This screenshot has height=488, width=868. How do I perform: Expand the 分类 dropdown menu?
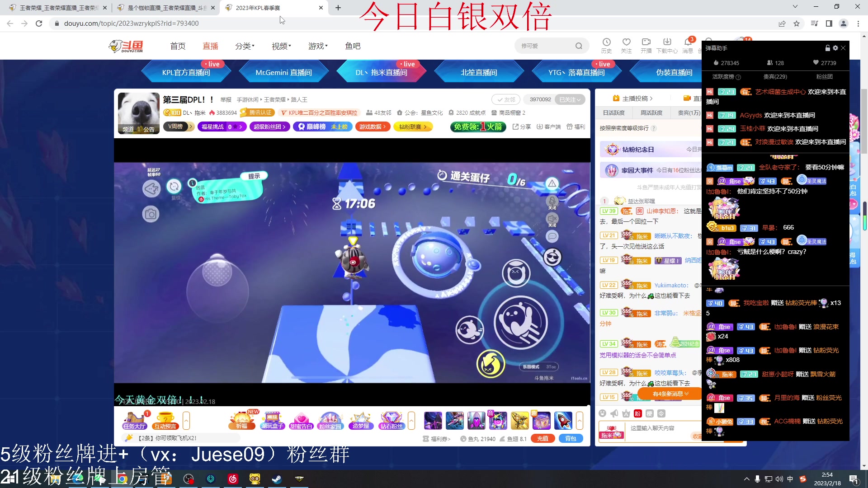pyautogui.click(x=245, y=46)
